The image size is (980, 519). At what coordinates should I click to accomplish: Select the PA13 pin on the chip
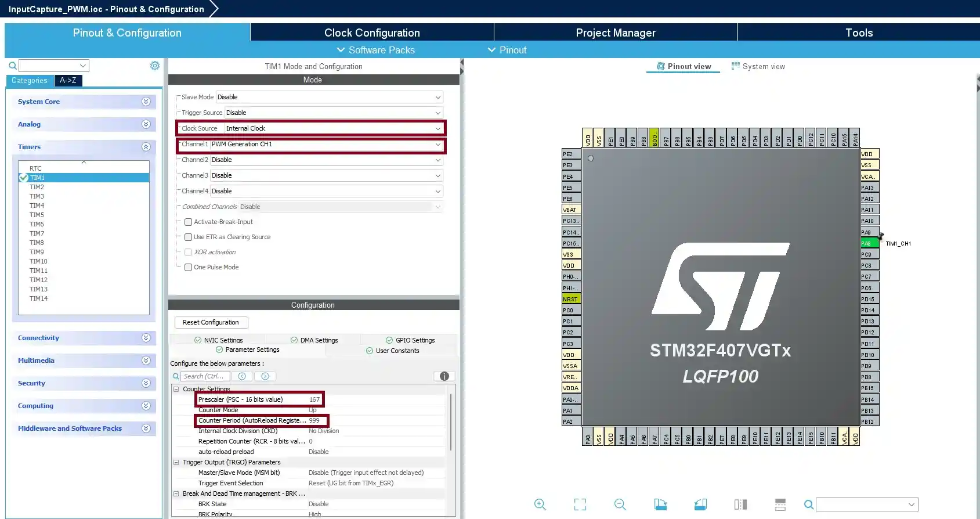coord(869,188)
